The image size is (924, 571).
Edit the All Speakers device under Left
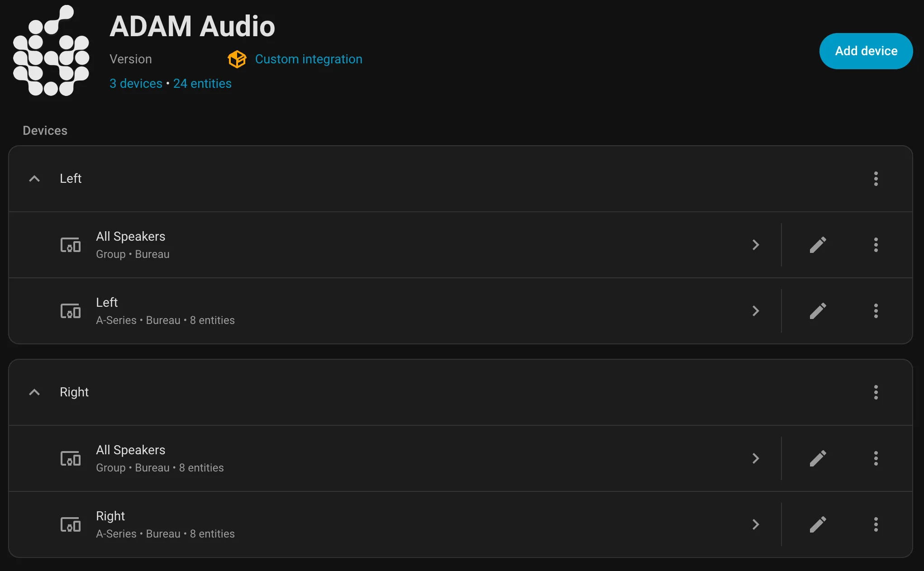pos(818,245)
